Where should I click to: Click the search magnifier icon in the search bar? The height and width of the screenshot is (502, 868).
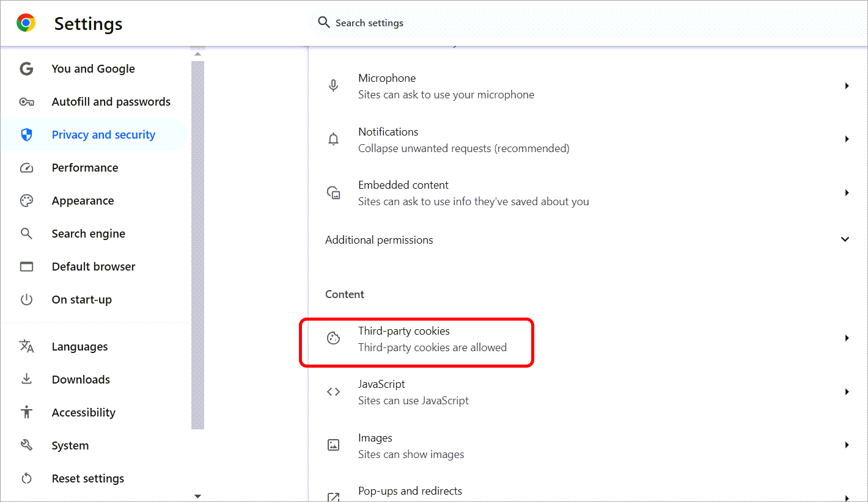[323, 23]
